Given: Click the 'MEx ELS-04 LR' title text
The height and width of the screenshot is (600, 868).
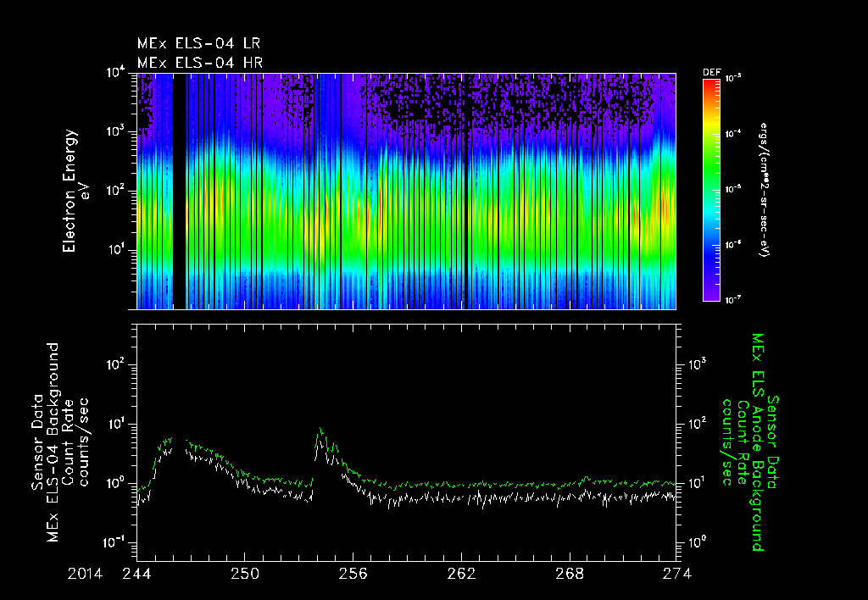Looking at the screenshot, I should pos(198,43).
